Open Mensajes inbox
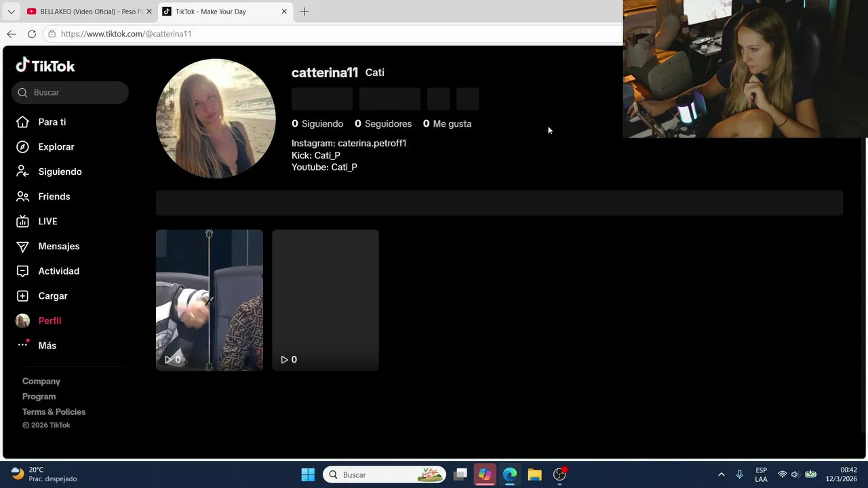This screenshot has width=868, height=488. pyautogui.click(x=48, y=246)
